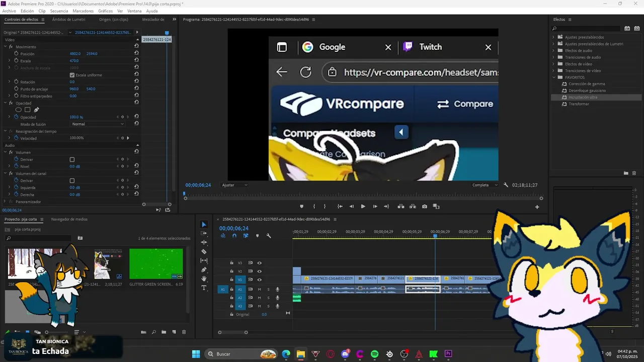Click Mark Out bracket button
Viewport: 644px width, 362px height.
point(325,206)
